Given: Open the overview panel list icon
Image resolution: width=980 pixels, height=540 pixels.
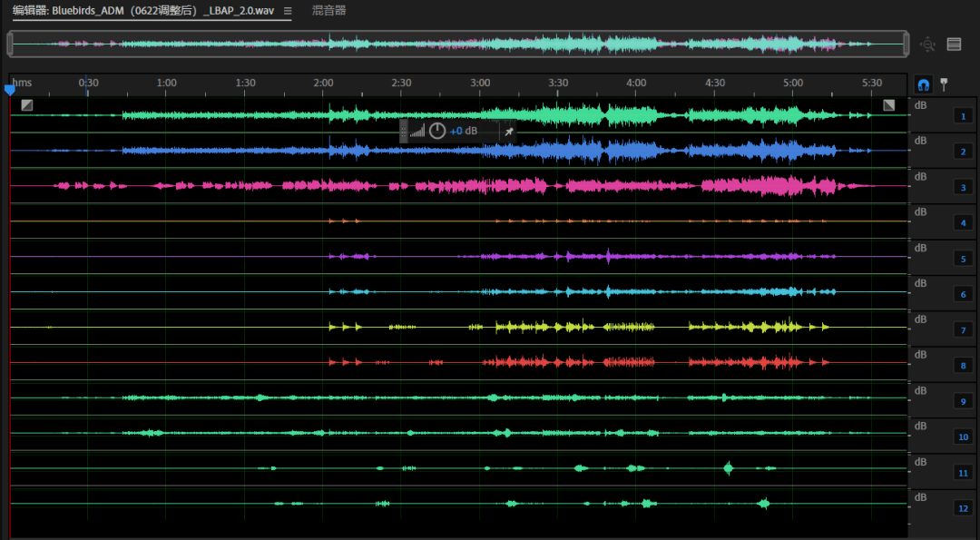Looking at the screenshot, I should point(954,44).
